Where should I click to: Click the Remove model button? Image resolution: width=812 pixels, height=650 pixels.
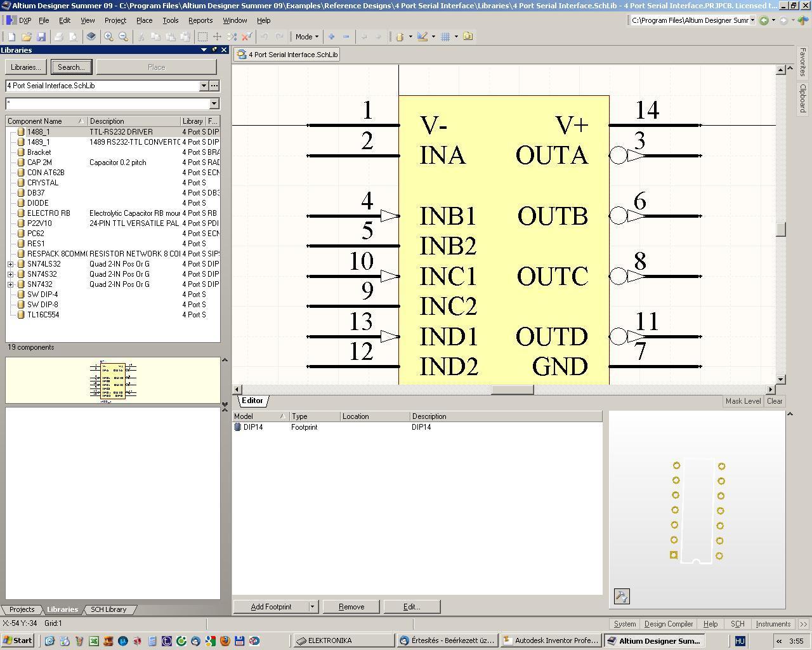[351, 607]
